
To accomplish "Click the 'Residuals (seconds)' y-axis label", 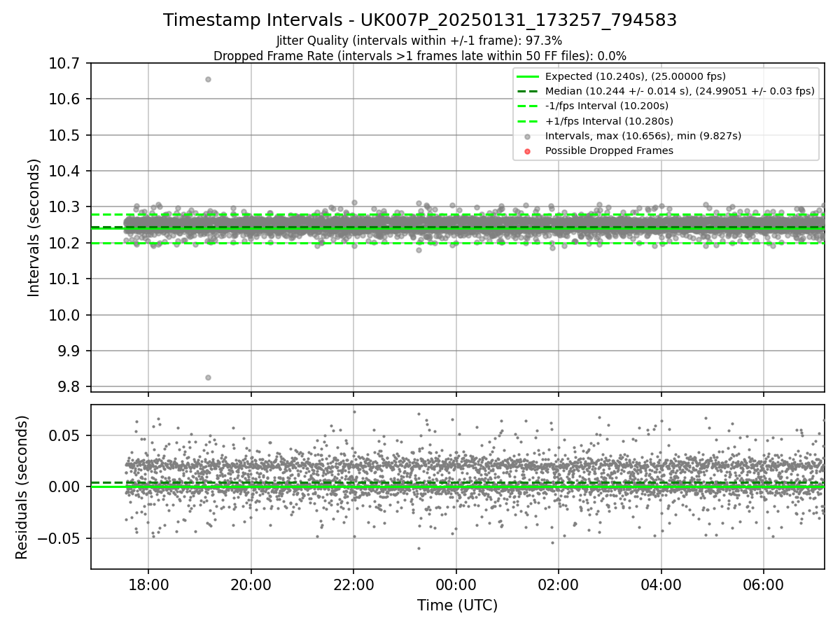I will (22, 487).
